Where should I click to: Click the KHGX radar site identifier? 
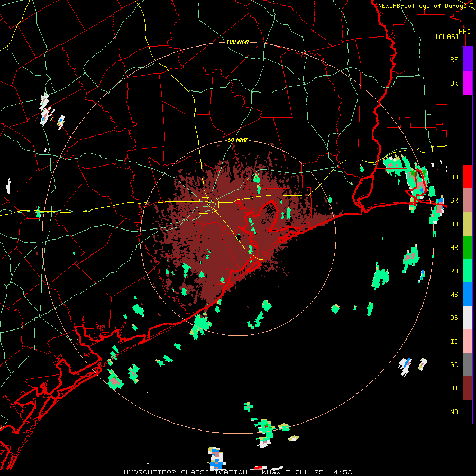271,472
